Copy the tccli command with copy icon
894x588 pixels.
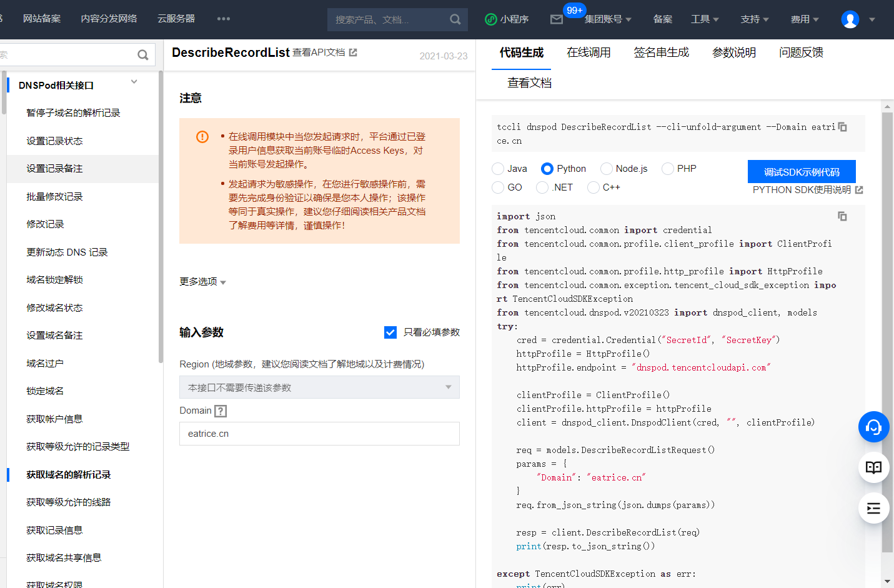(842, 127)
